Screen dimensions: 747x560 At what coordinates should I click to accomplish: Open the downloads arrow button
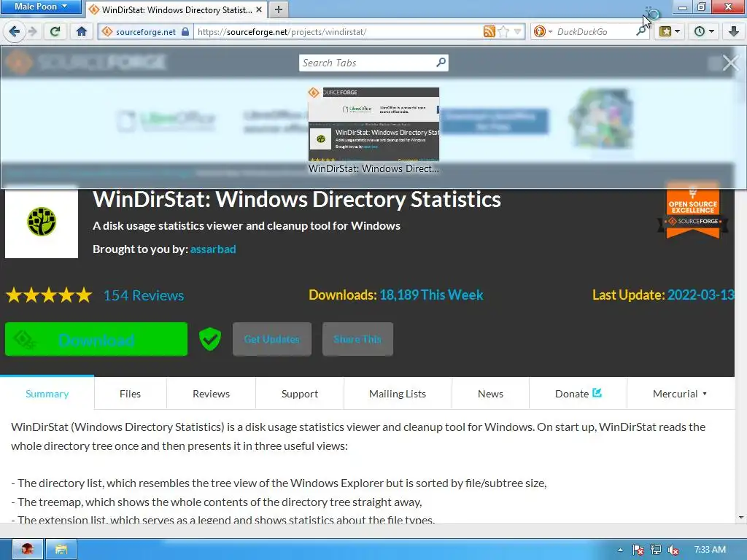[x=734, y=32]
